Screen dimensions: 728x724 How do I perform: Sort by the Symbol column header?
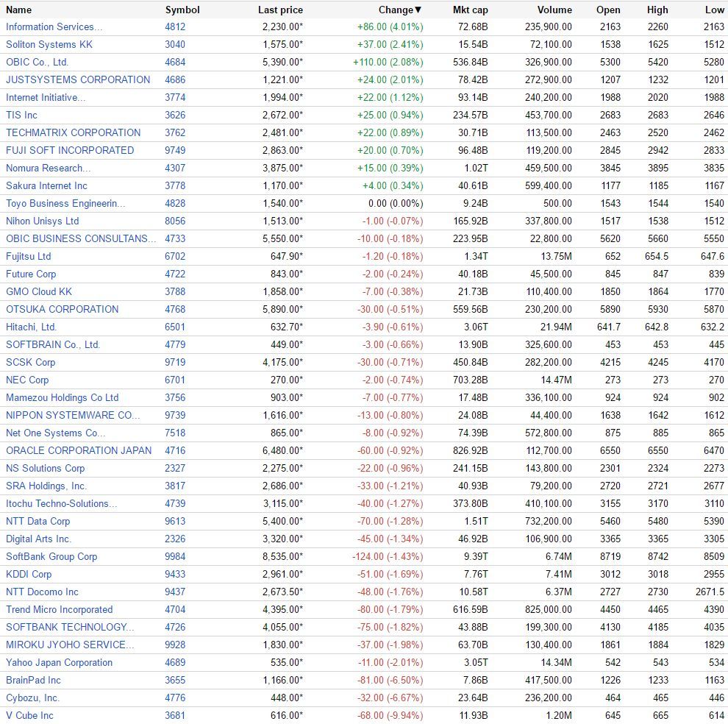[x=182, y=10]
